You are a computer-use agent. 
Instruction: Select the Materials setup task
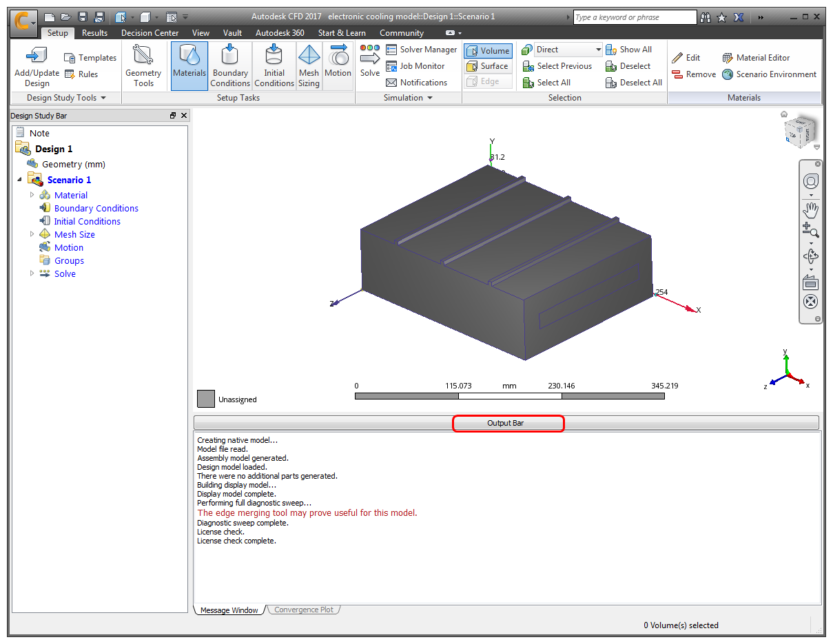pyautogui.click(x=189, y=66)
